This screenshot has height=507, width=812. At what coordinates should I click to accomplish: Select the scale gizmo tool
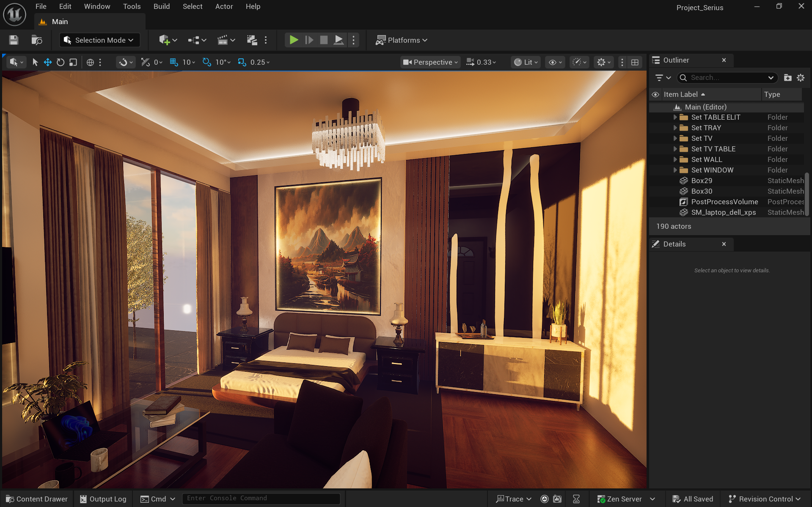pos(73,62)
